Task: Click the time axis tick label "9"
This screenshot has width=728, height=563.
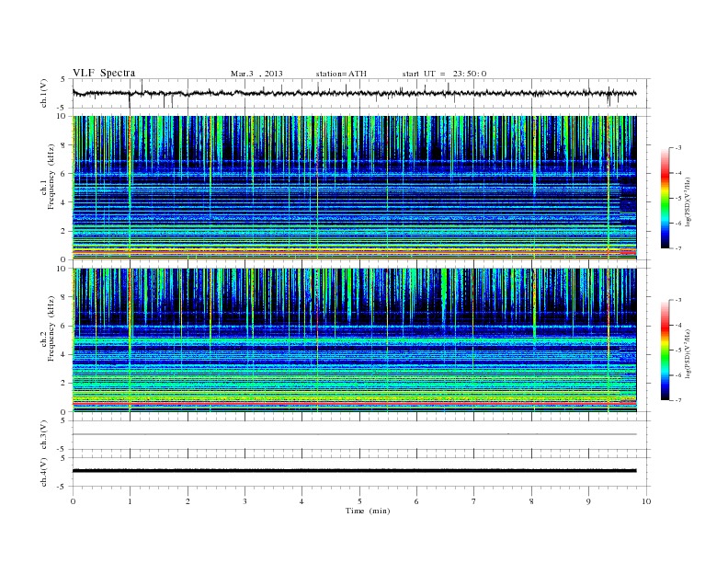Action: (588, 501)
